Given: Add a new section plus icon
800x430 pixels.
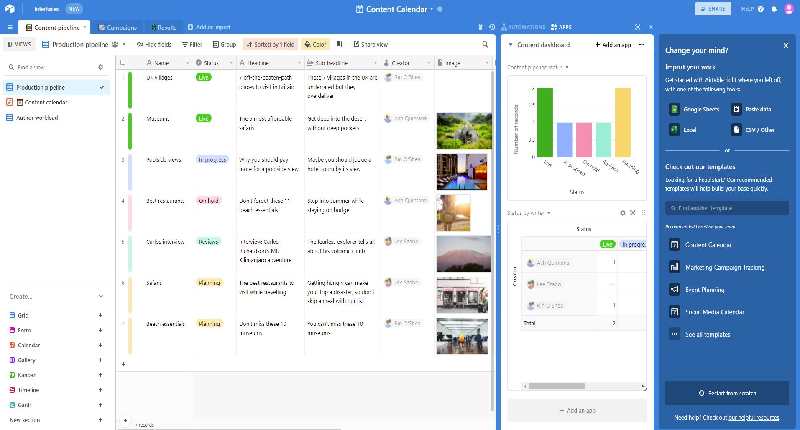Looking at the screenshot, I should click(100, 420).
